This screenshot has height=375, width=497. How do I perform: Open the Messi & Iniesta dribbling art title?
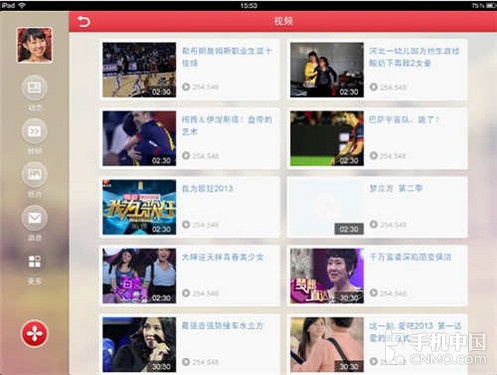227,125
